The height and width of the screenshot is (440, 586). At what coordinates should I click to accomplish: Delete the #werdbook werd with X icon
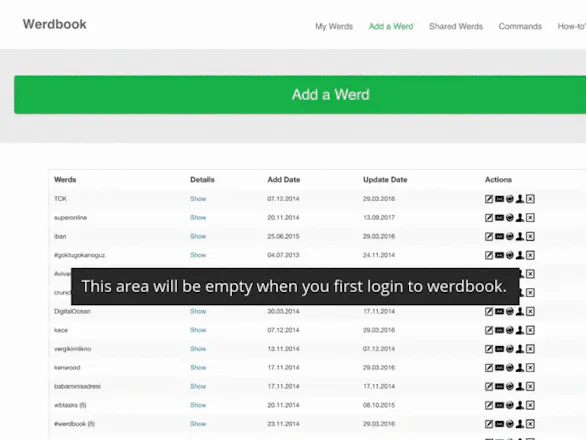pos(530,424)
